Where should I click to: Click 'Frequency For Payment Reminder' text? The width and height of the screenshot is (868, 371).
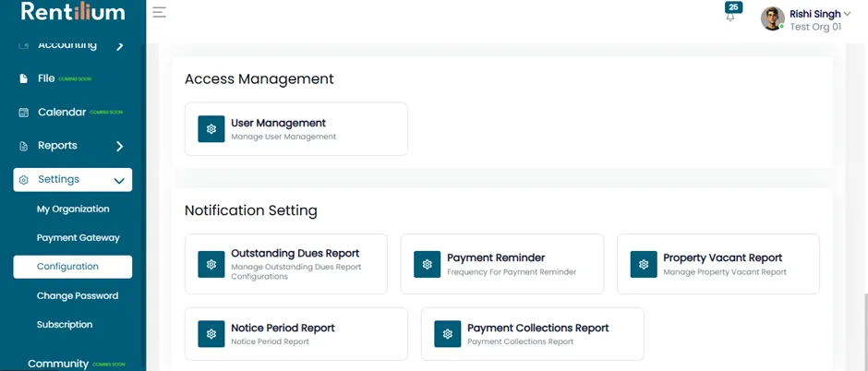click(512, 272)
